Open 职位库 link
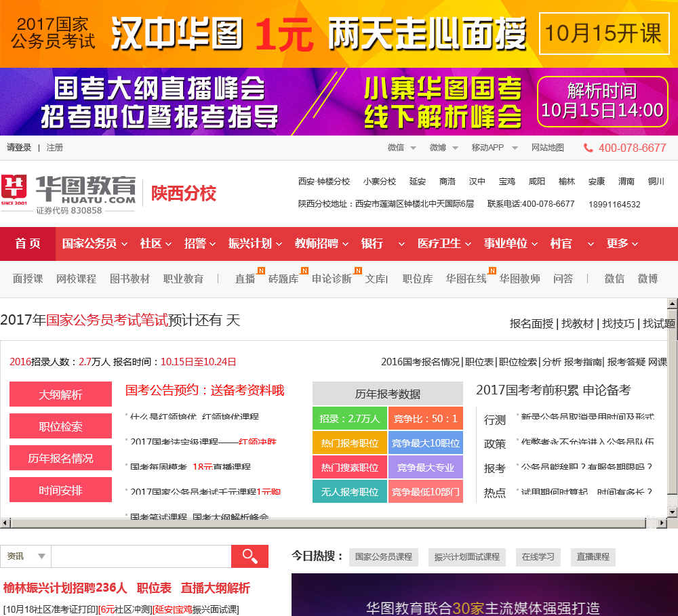This screenshot has width=678, height=616. (x=418, y=279)
